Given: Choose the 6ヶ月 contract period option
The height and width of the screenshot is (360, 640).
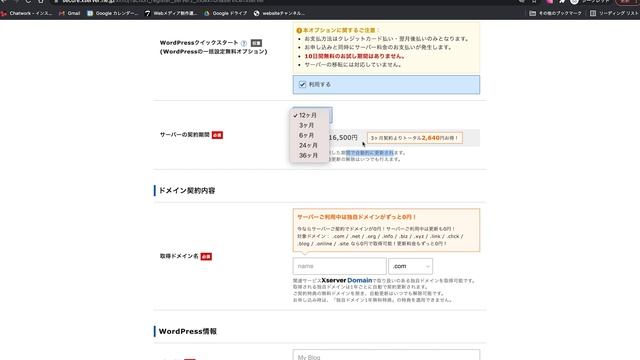Looking at the screenshot, I should click(x=307, y=136).
